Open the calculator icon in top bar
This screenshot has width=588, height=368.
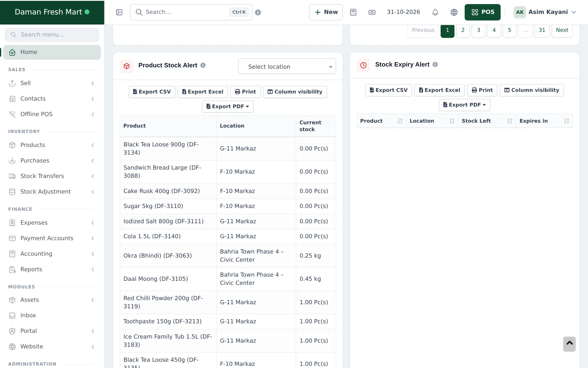point(353,12)
